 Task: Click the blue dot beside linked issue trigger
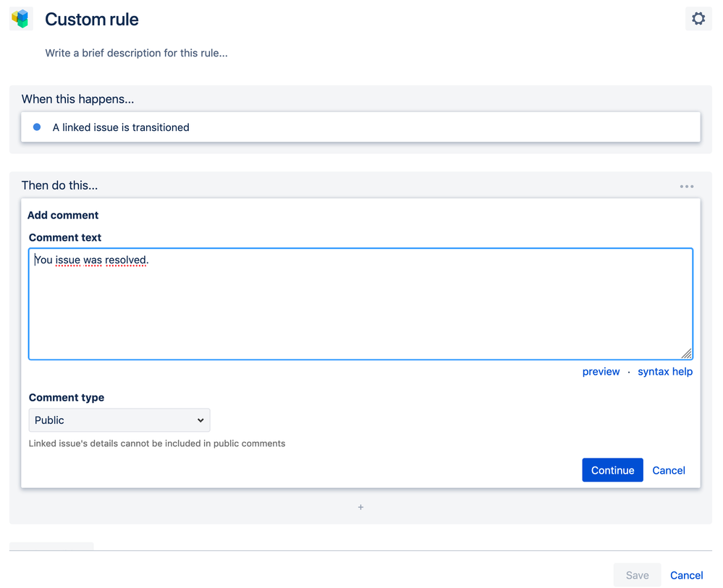pyautogui.click(x=37, y=127)
